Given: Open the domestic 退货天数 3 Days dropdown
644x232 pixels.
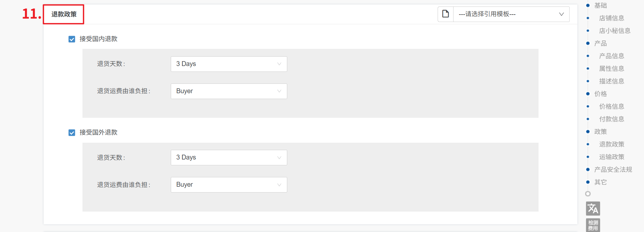Looking at the screenshot, I should (229, 64).
